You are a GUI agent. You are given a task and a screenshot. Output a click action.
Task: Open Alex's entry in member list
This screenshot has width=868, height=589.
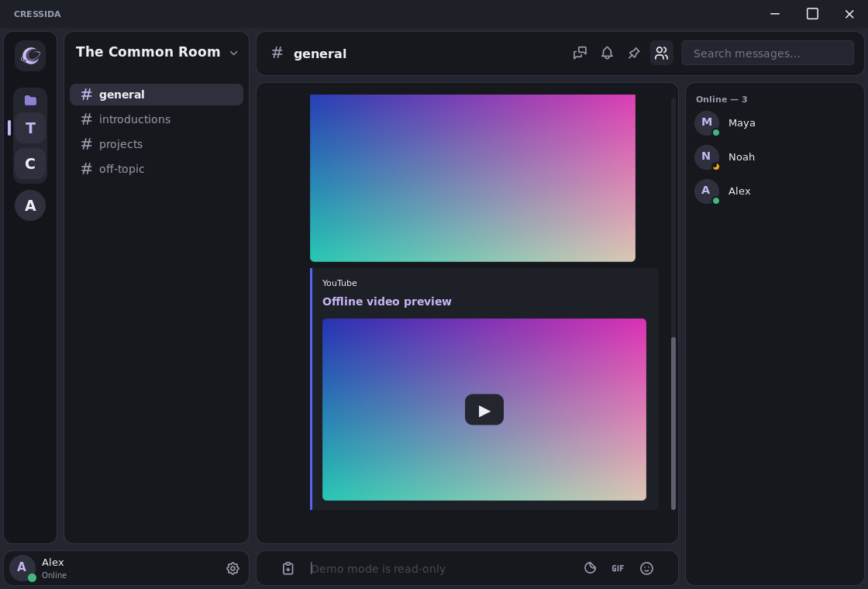(x=775, y=191)
